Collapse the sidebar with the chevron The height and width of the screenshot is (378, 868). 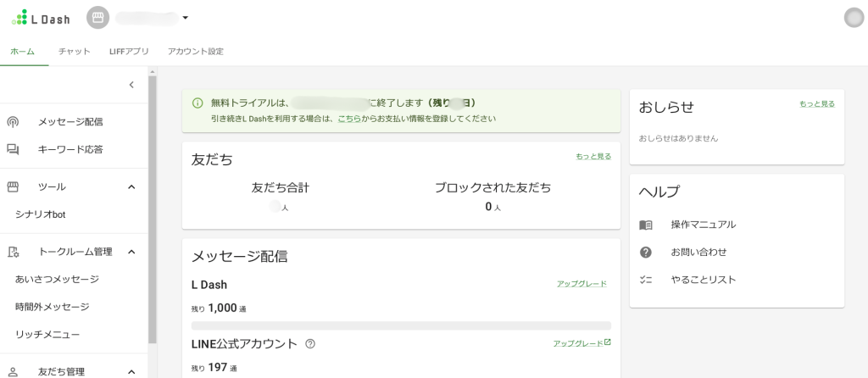(x=131, y=85)
